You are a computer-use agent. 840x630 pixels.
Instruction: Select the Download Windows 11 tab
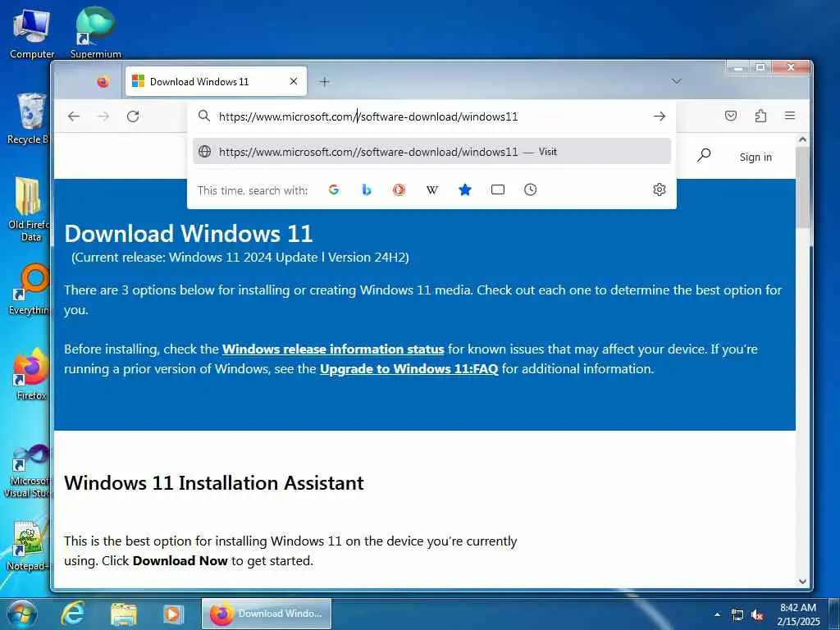[x=216, y=81]
